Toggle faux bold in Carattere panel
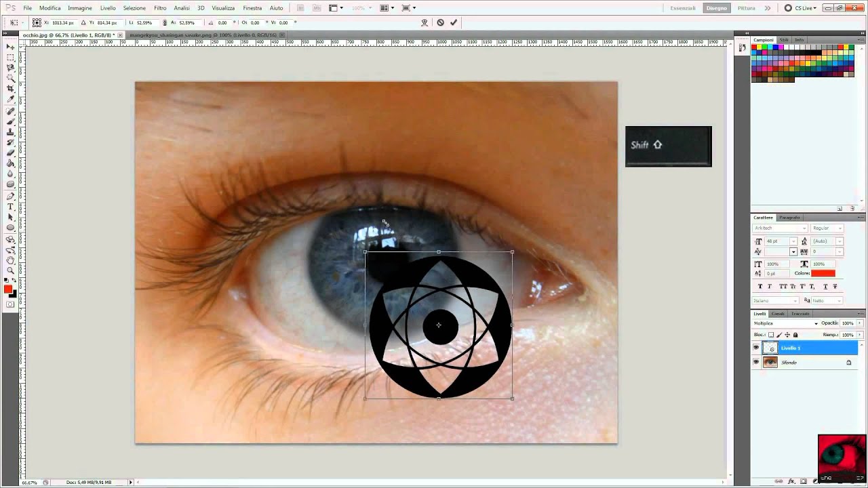 (759, 287)
